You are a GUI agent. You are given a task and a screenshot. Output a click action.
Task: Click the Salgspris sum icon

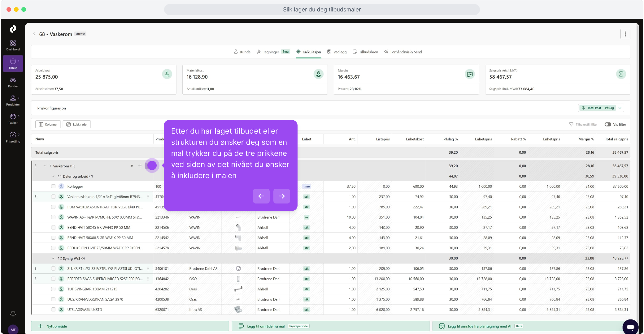621,74
